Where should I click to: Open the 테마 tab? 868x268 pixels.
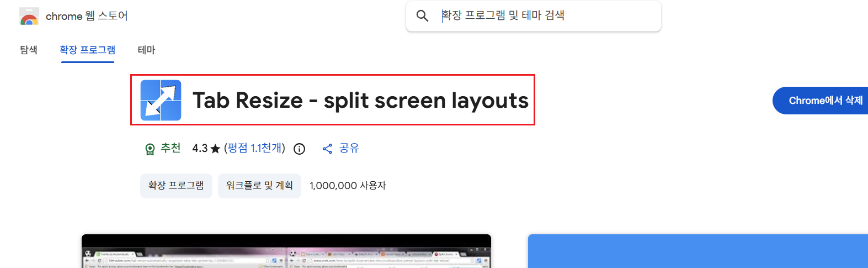pyautogui.click(x=146, y=50)
